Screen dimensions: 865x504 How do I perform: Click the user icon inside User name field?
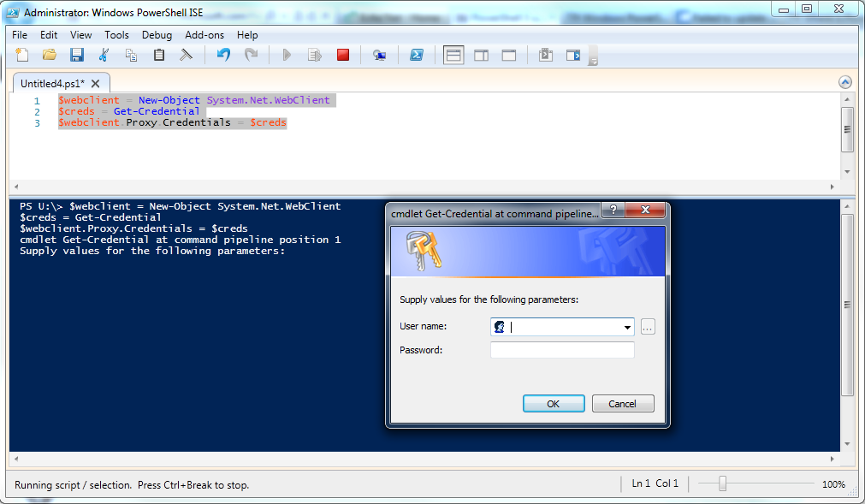tap(500, 327)
